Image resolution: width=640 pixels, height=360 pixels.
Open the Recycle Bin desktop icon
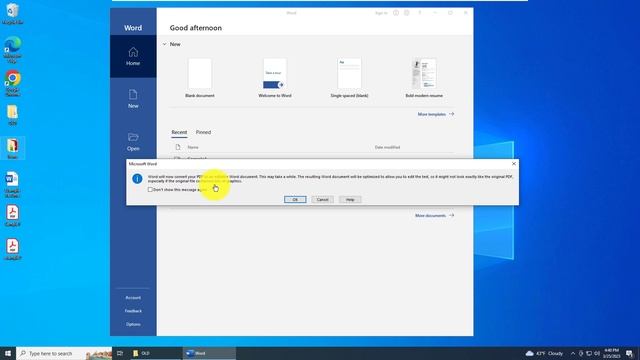click(x=13, y=13)
